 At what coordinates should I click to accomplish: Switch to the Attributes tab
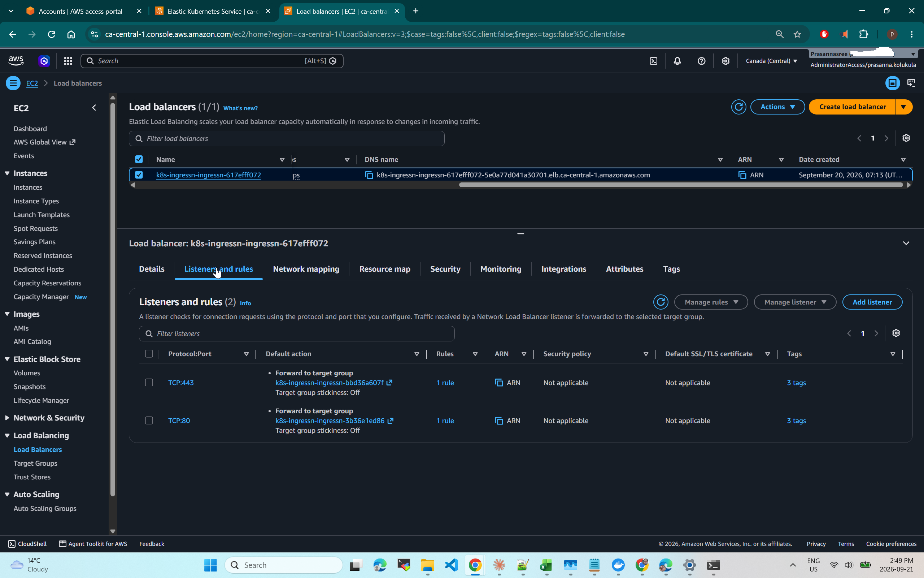pos(624,269)
